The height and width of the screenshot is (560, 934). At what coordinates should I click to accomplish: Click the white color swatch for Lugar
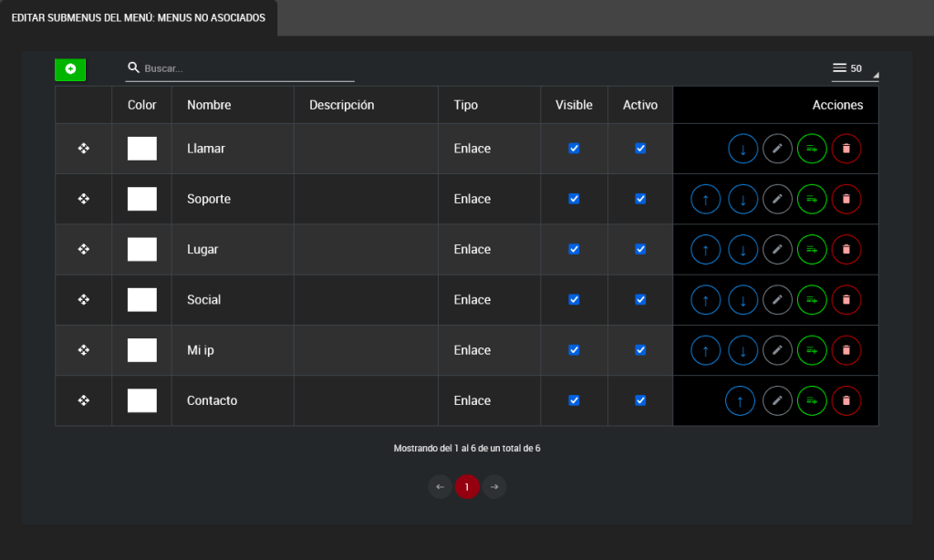141,249
